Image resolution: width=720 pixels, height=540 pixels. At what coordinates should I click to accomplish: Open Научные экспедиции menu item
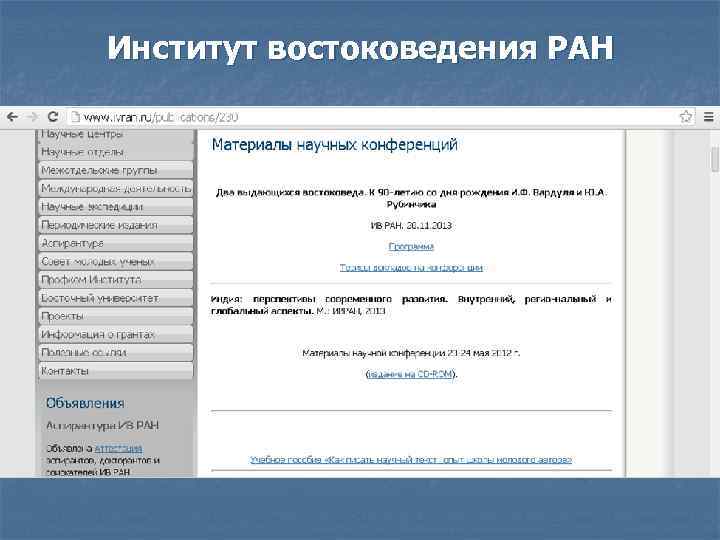[116, 207]
